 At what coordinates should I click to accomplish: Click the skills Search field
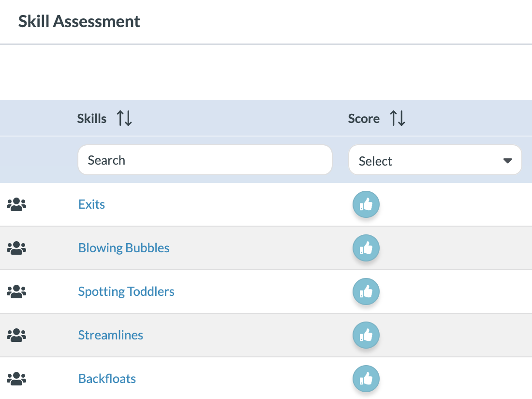(x=205, y=160)
